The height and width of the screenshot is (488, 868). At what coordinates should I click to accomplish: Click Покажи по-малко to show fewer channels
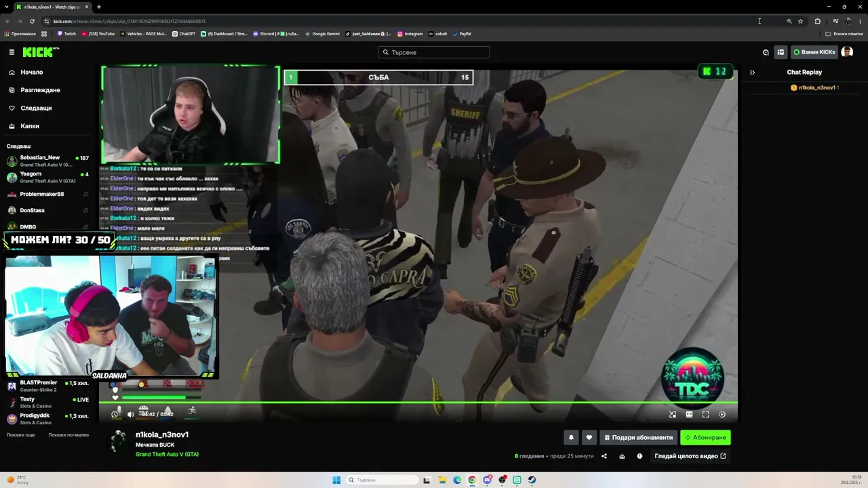tap(68, 435)
